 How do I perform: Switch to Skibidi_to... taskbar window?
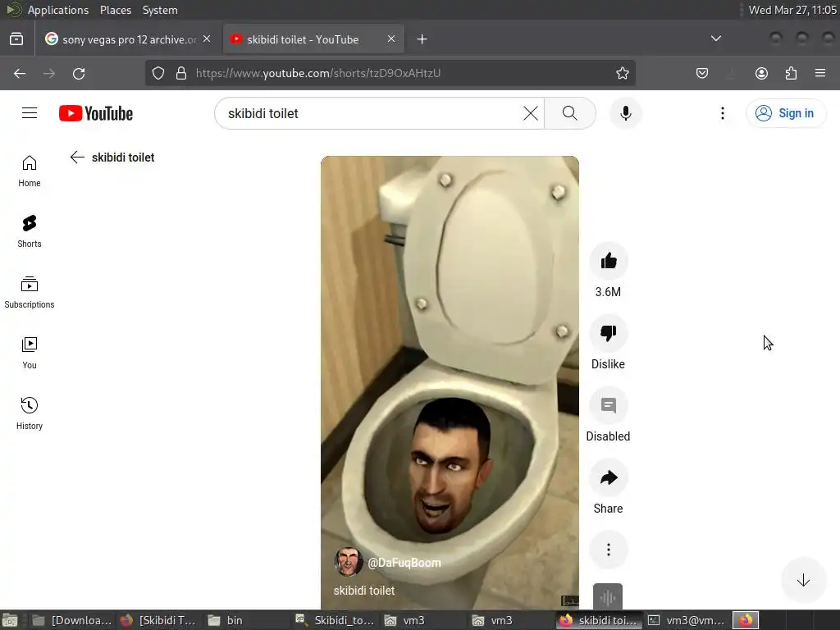(x=335, y=620)
